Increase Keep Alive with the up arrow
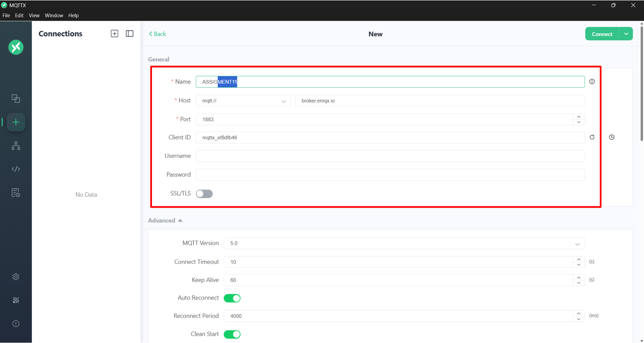Image resolution: width=644 pixels, height=343 pixels. (579, 277)
